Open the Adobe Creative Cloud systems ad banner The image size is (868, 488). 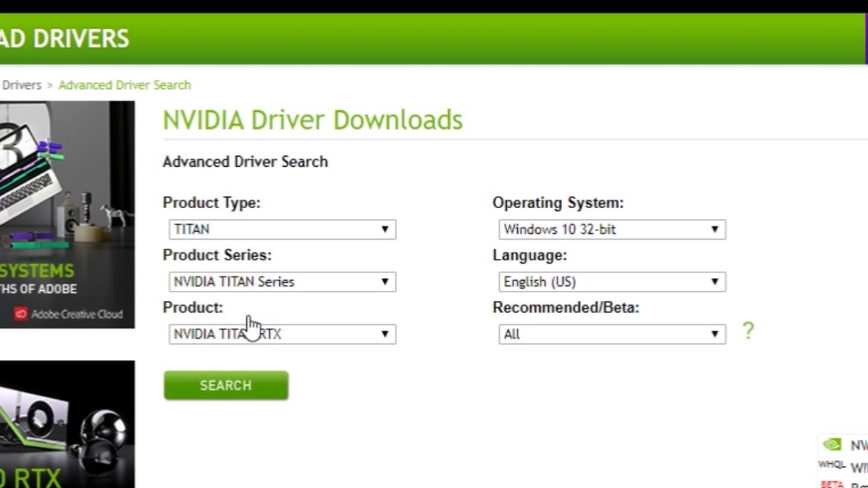(x=67, y=214)
